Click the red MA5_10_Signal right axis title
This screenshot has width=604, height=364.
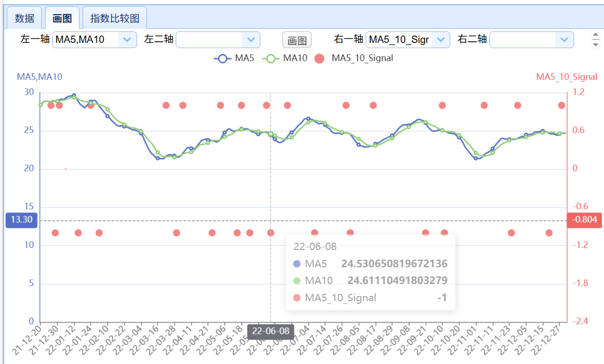(566, 77)
